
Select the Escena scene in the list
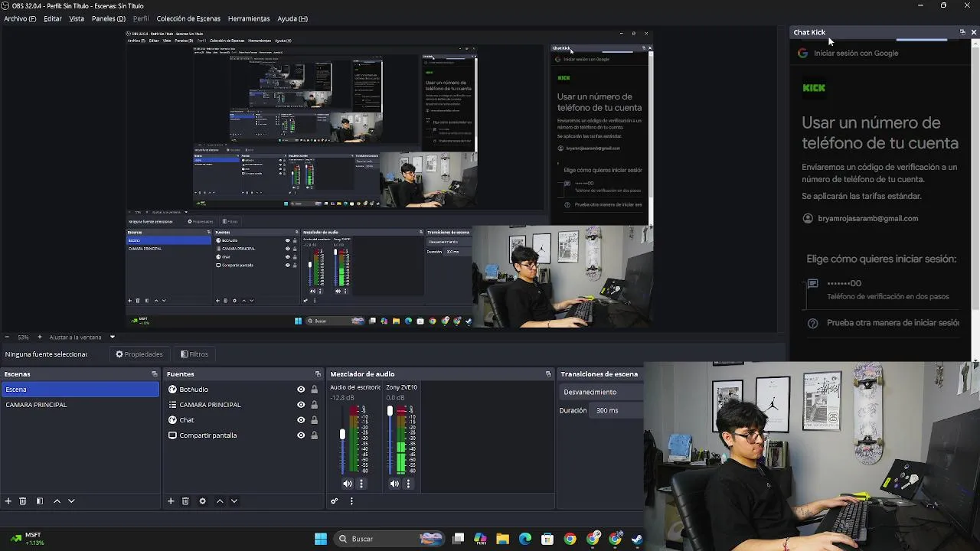pos(80,390)
